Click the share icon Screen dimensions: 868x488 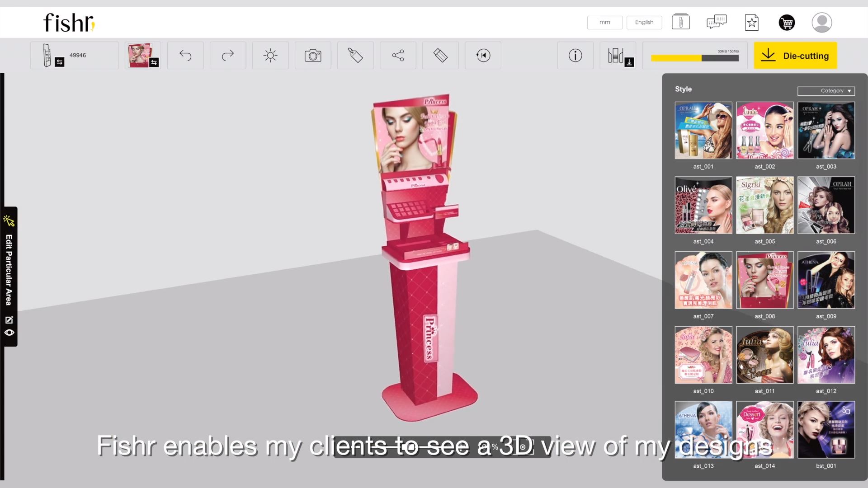click(398, 56)
